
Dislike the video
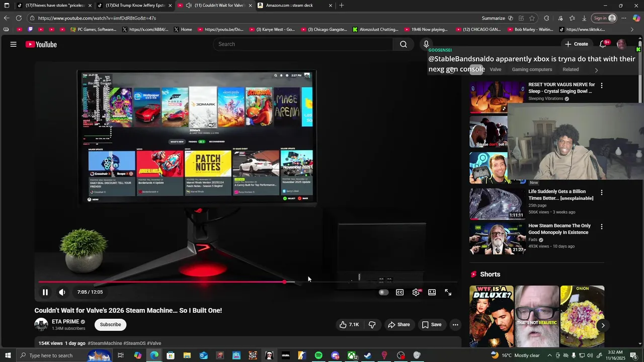[372, 325]
